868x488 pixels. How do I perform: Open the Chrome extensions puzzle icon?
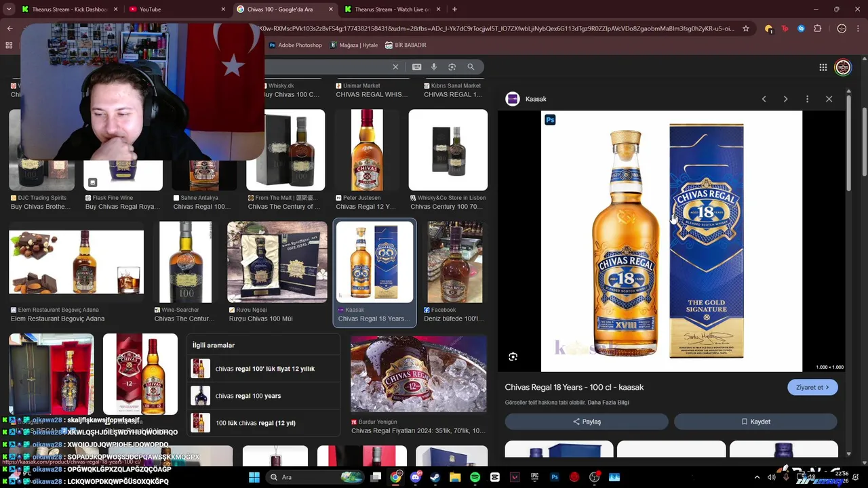pos(817,28)
